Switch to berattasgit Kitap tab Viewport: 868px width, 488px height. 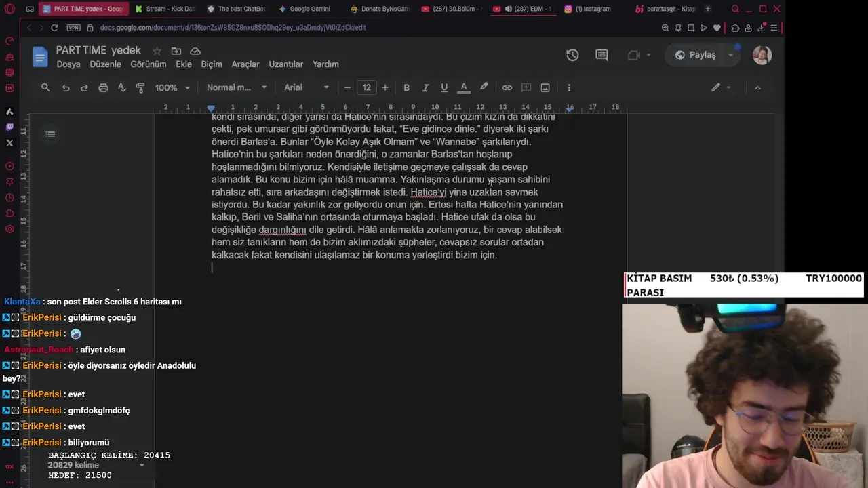point(664,9)
